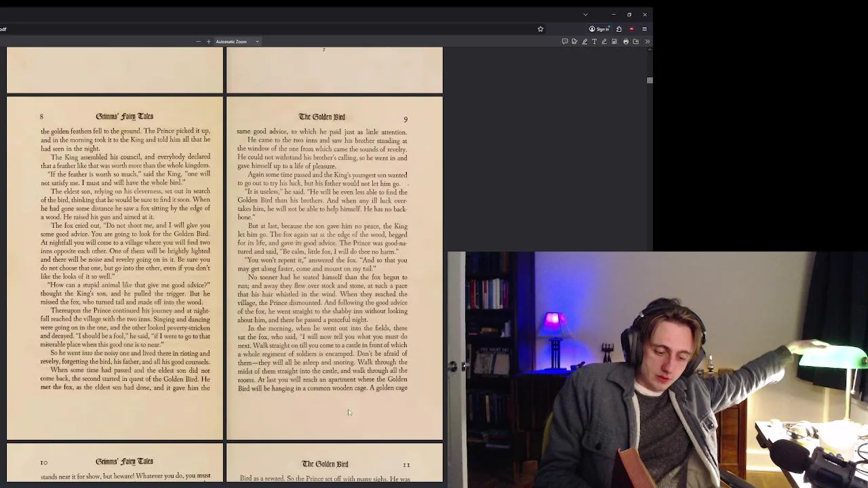Restore down the browser window
This screenshot has height=488, width=868.
[x=629, y=14]
